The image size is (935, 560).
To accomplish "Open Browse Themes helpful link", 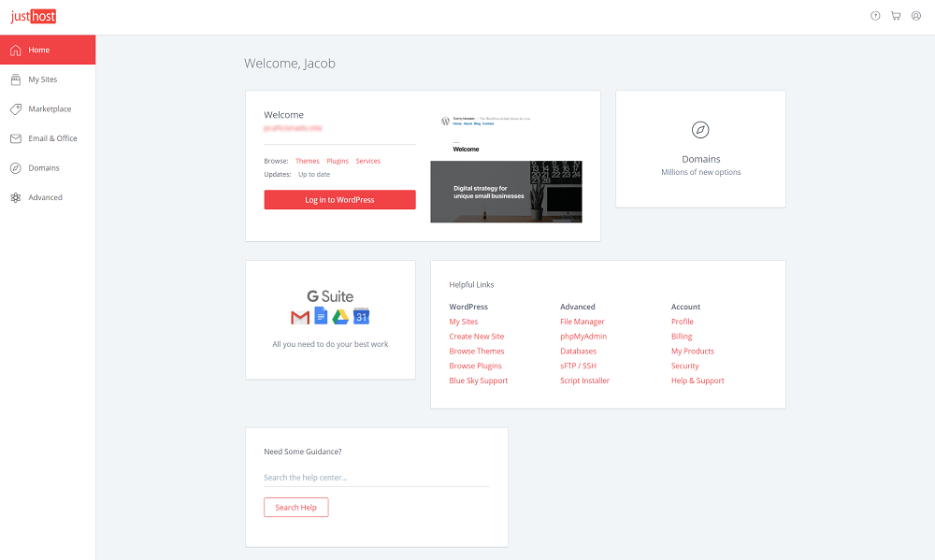I will click(x=477, y=352).
